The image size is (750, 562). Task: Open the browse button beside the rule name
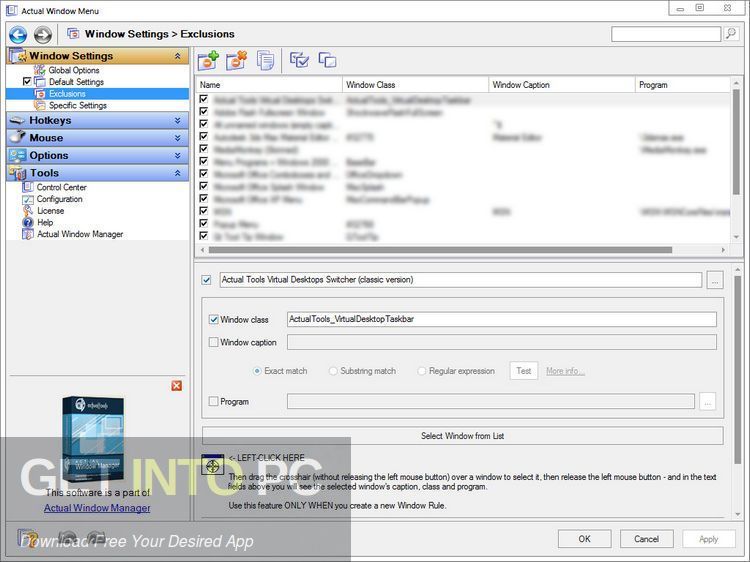(715, 280)
